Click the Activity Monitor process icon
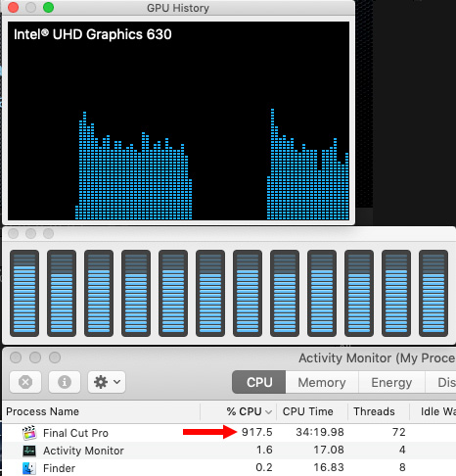Image resolution: width=456 pixels, height=476 pixels. [29, 451]
